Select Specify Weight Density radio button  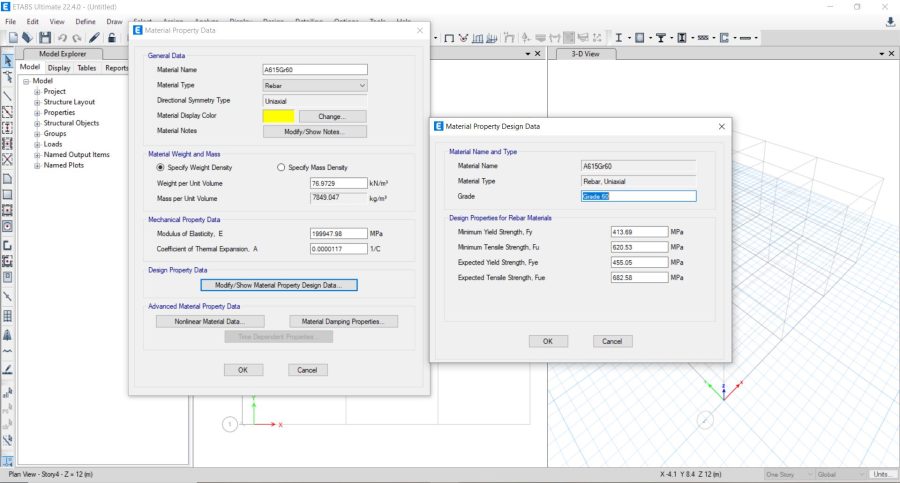[x=160, y=168]
